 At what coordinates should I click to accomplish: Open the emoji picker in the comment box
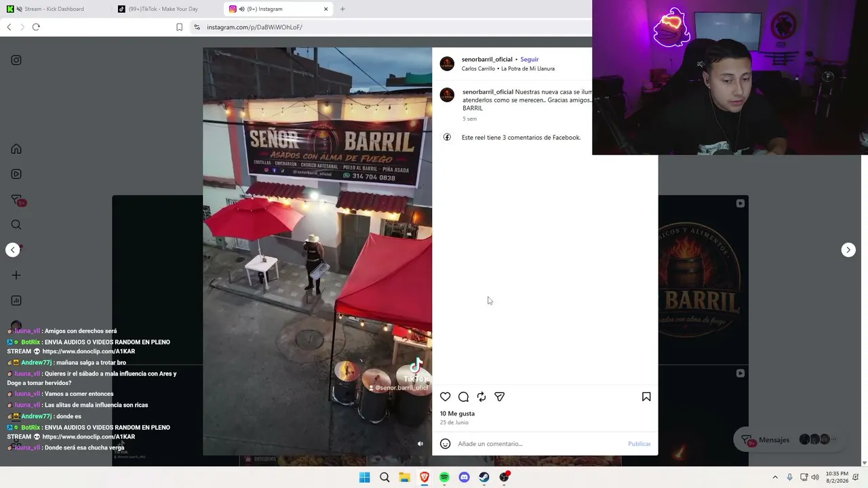(445, 444)
